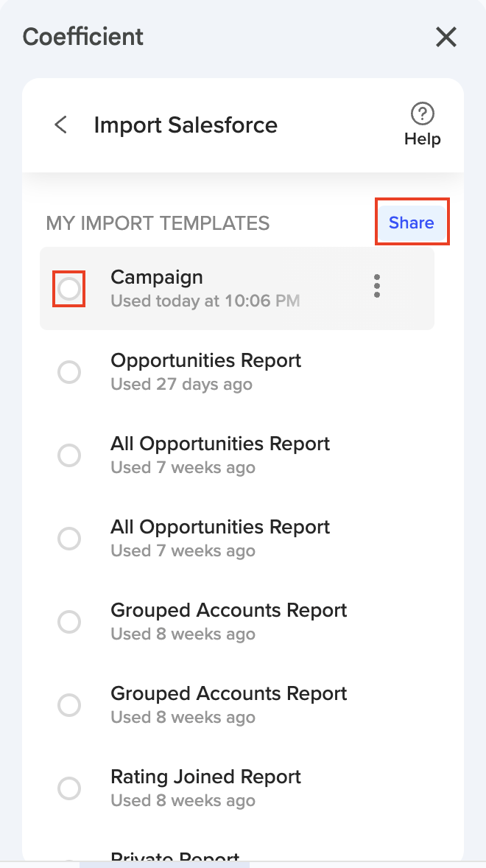This screenshot has width=486, height=868.
Task: Select the second All Opportunities Report radio
Action: click(x=69, y=539)
